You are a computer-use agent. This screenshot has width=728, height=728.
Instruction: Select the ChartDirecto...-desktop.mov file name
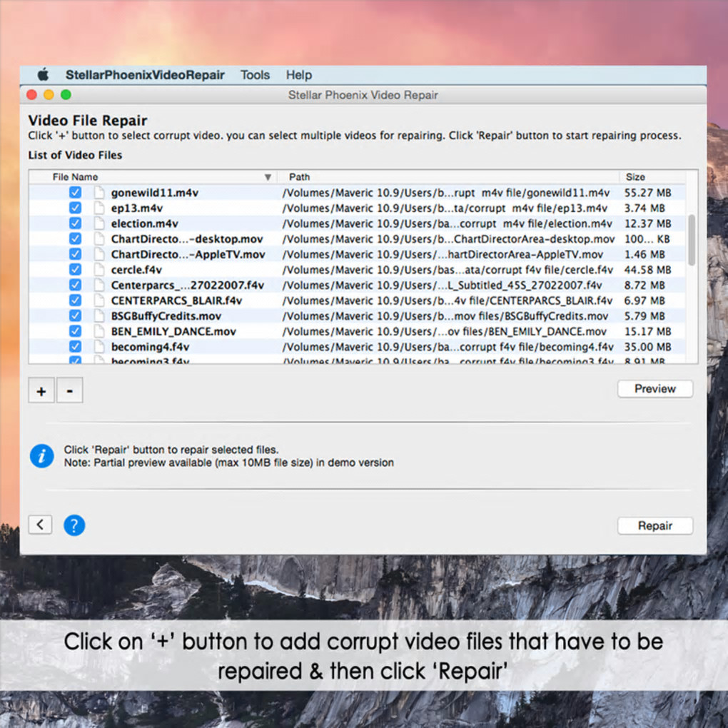coord(187,239)
